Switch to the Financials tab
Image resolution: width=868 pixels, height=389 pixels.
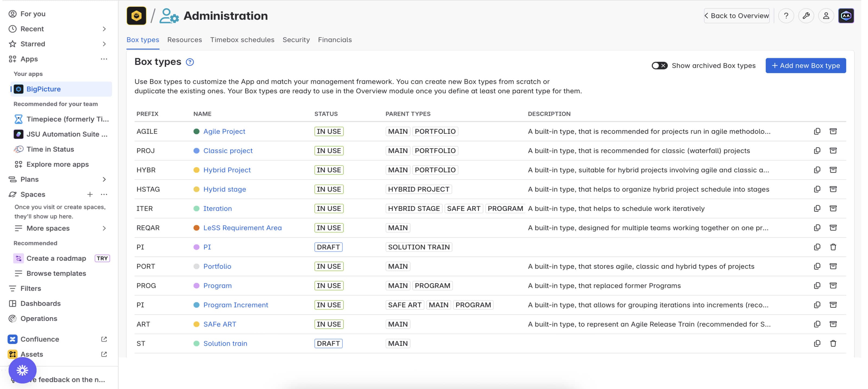[335, 40]
